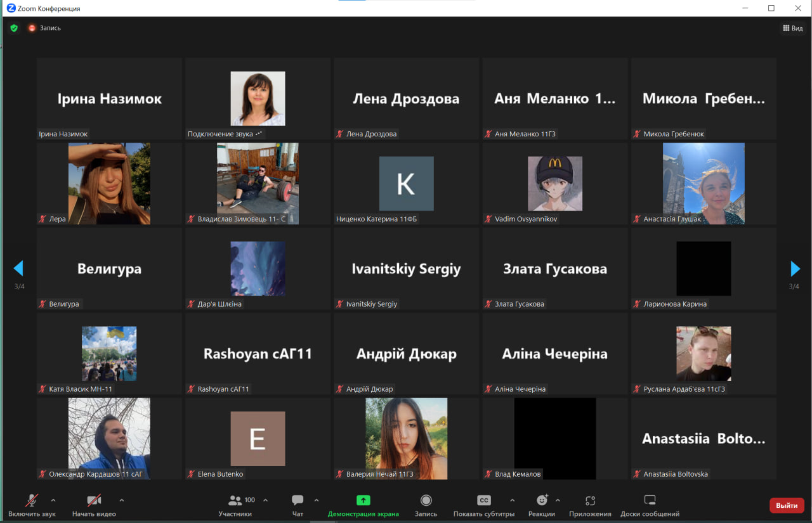Expand audio options arrow beside Включить звук
The image size is (812, 523).
coord(53,500)
